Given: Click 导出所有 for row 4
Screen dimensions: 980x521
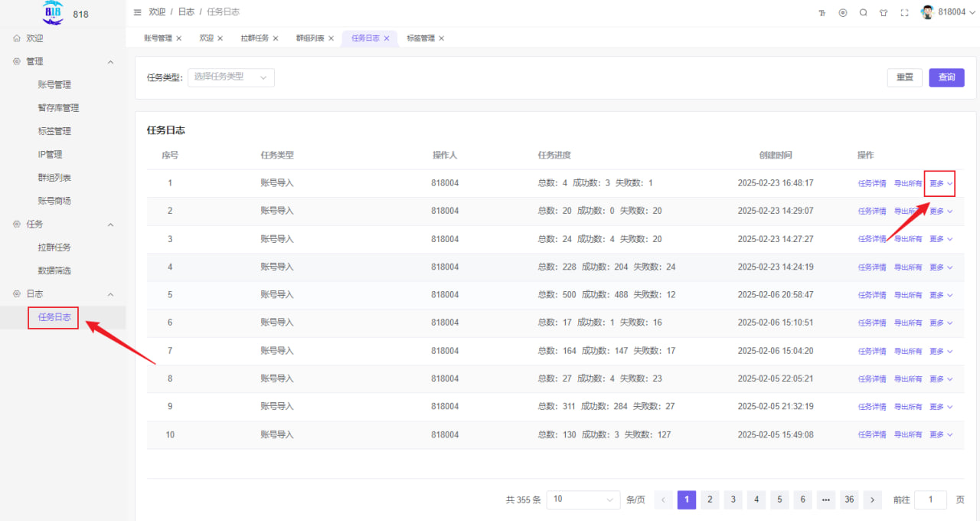Looking at the screenshot, I should pos(908,267).
